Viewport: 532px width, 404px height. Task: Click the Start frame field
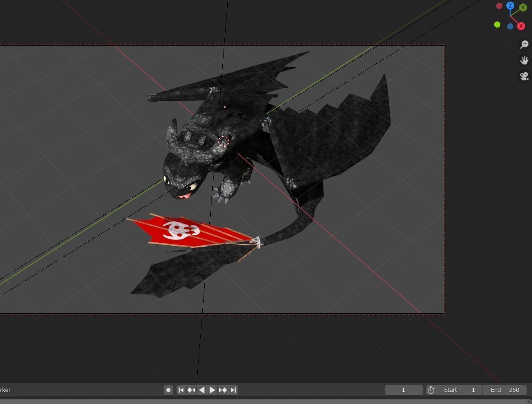(x=460, y=390)
